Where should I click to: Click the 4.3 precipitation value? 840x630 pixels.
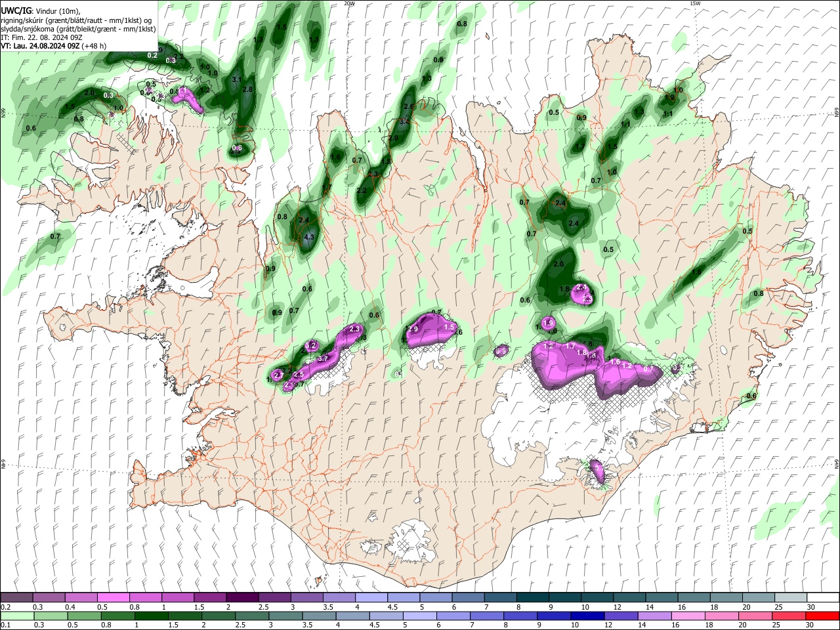(310, 237)
